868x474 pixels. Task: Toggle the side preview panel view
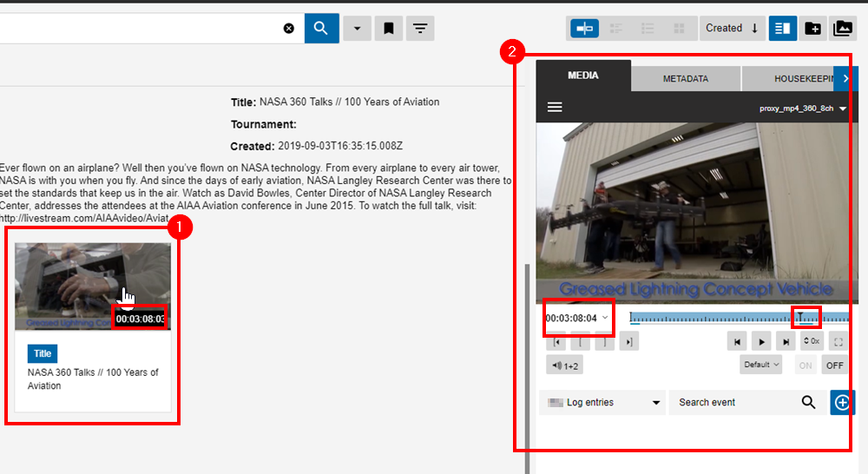pyautogui.click(x=782, y=29)
